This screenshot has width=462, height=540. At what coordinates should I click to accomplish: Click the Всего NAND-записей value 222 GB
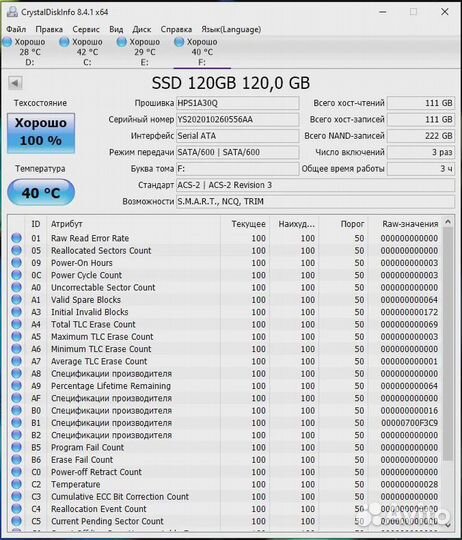(x=421, y=136)
